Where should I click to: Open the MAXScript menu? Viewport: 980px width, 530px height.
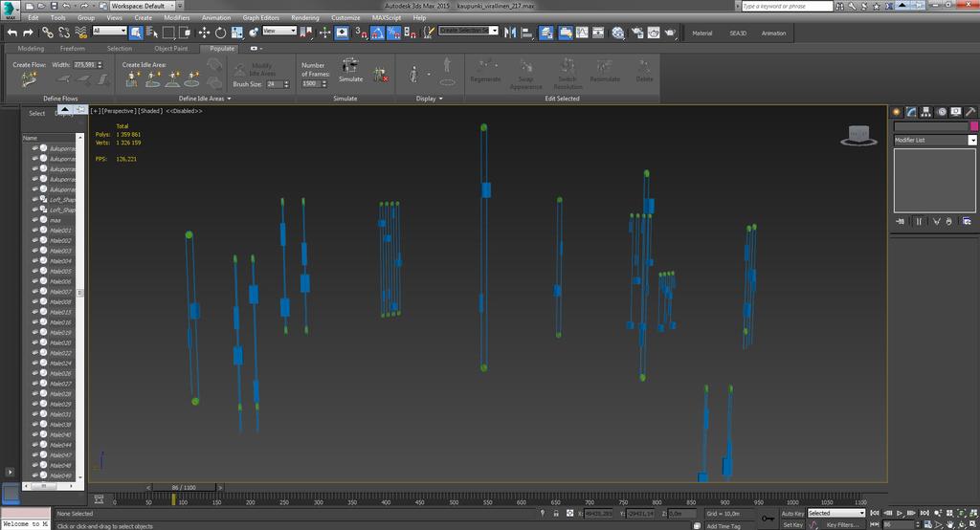tap(387, 17)
